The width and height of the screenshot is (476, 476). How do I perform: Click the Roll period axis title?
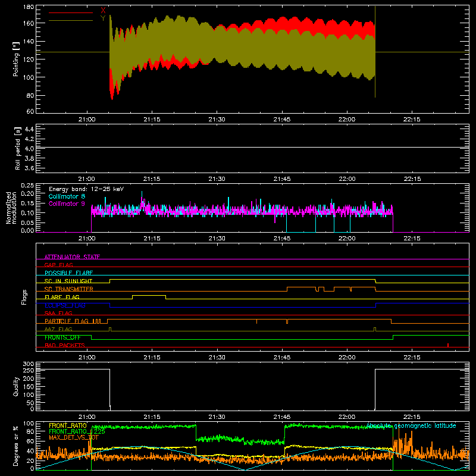[18, 148]
